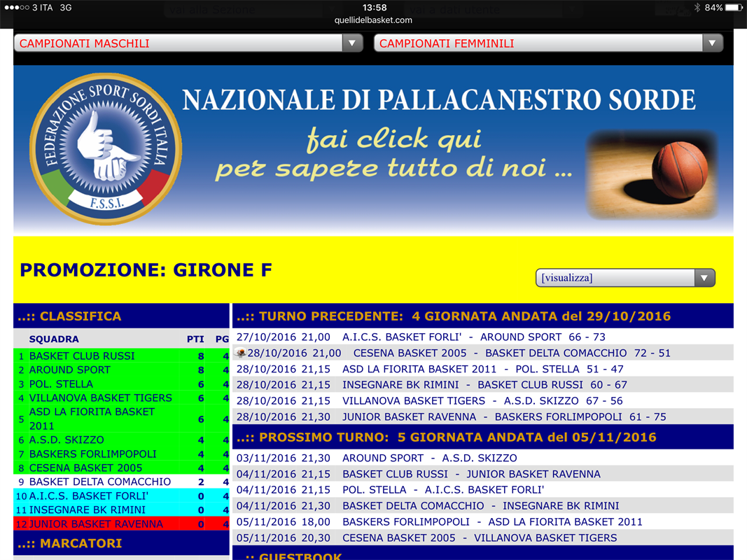
Task: Click the PROSSIMO TURNO header
Action: pyautogui.click(x=482, y=437)
